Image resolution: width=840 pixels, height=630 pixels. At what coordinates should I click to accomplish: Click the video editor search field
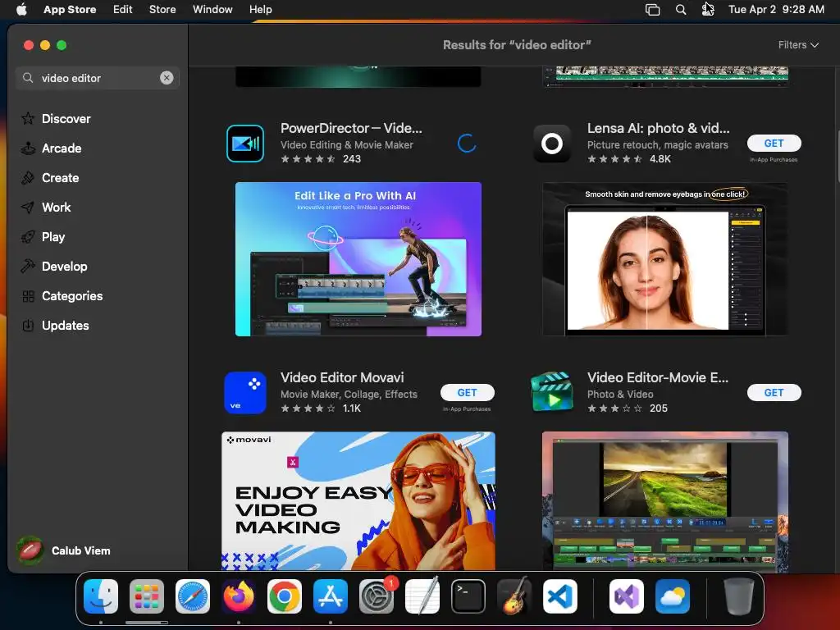98,78
